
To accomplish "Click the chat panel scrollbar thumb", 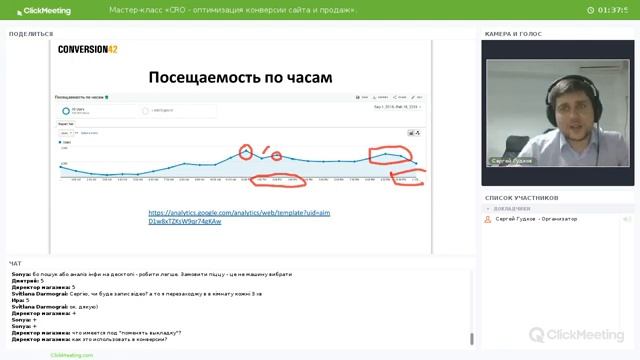I will (x=472, y=339).
